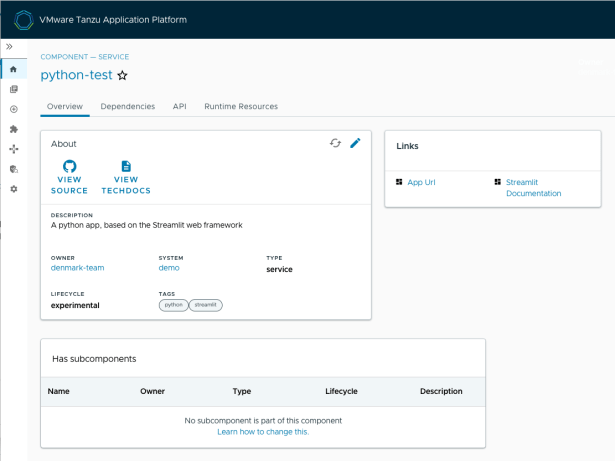Click the Links card heading
This screenshot has height=461, width=615.
click(407, 146)
